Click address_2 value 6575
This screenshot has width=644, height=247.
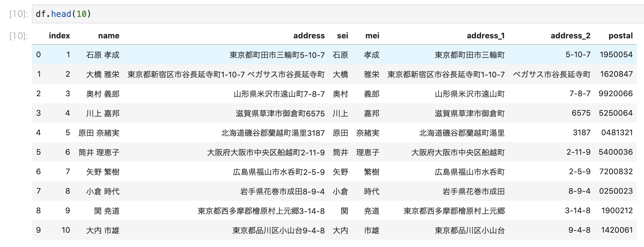[581, 113]
